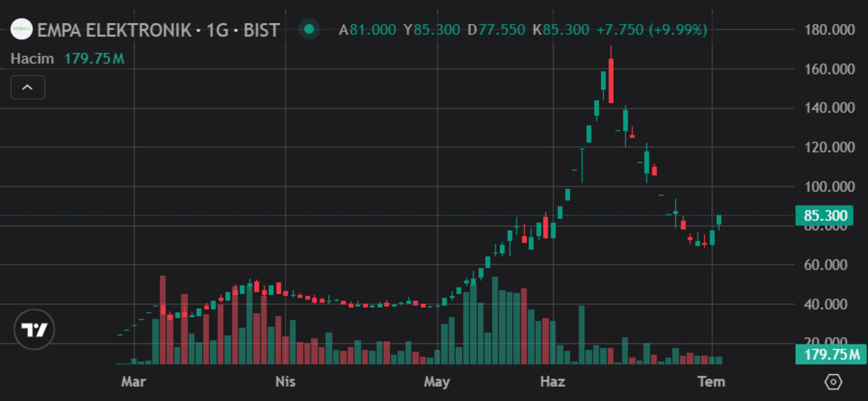Click the tallest red candle near 160.000
Image resolution: width=868 pixels, height=401 pixels.
(x=610, y=80)
